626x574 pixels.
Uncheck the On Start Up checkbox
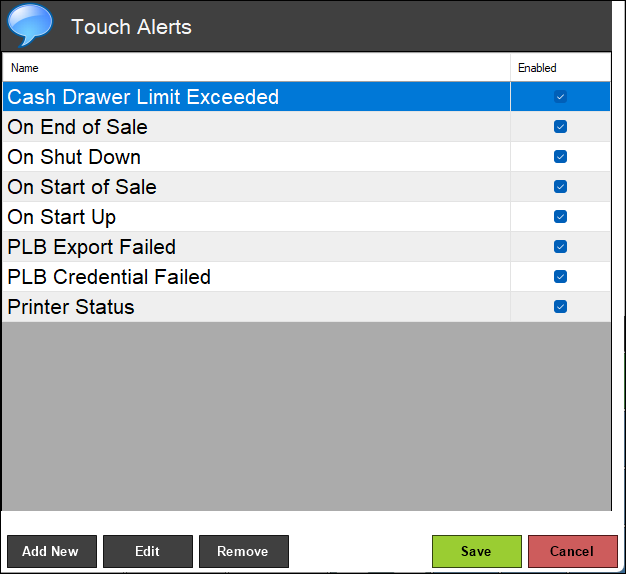tap(560, 217)
